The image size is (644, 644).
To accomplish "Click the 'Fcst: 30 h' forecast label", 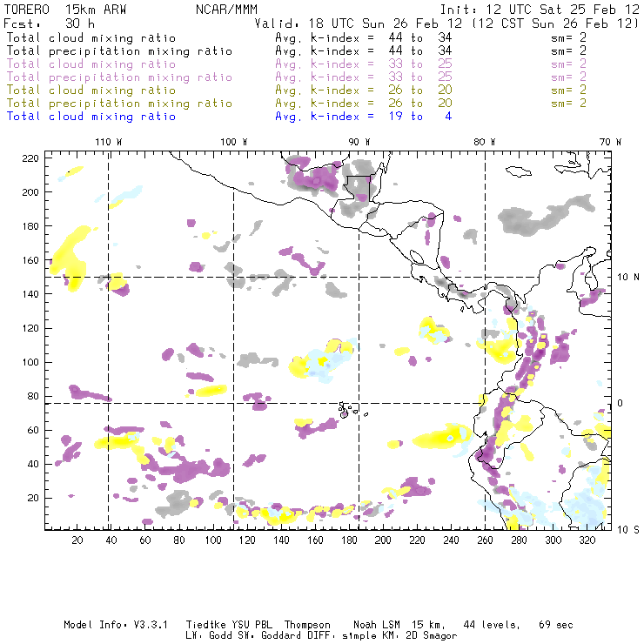I will pyautogui.click(x=49, y=23).
